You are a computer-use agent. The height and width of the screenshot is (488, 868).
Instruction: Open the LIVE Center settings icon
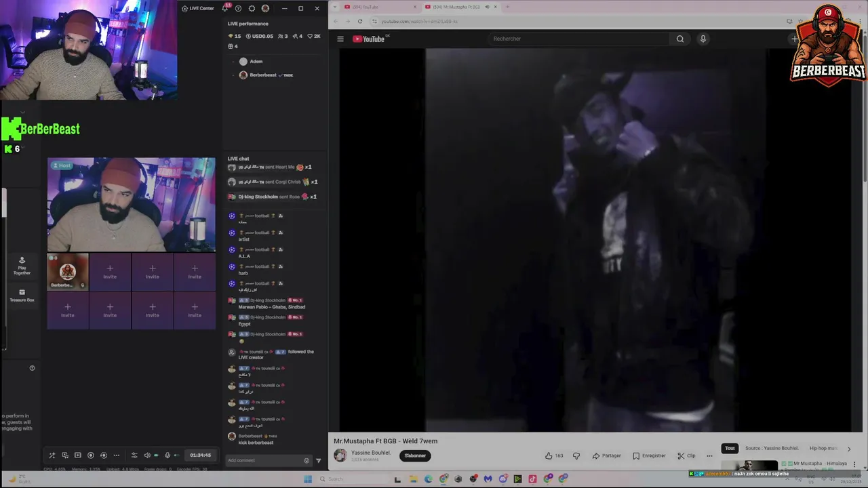click(x=252, y=8)
